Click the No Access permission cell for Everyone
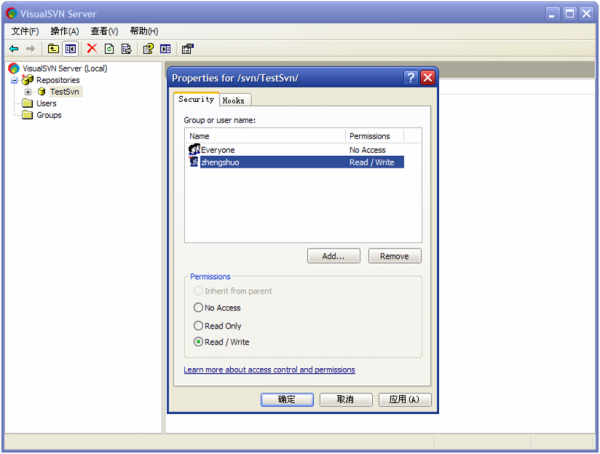600x454 pixels. [367, 150]
